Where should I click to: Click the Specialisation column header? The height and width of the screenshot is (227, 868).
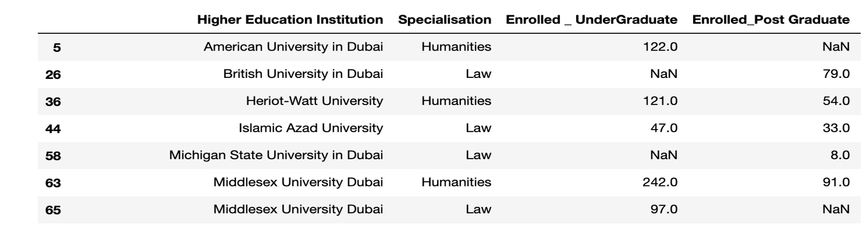click(444, 20)
